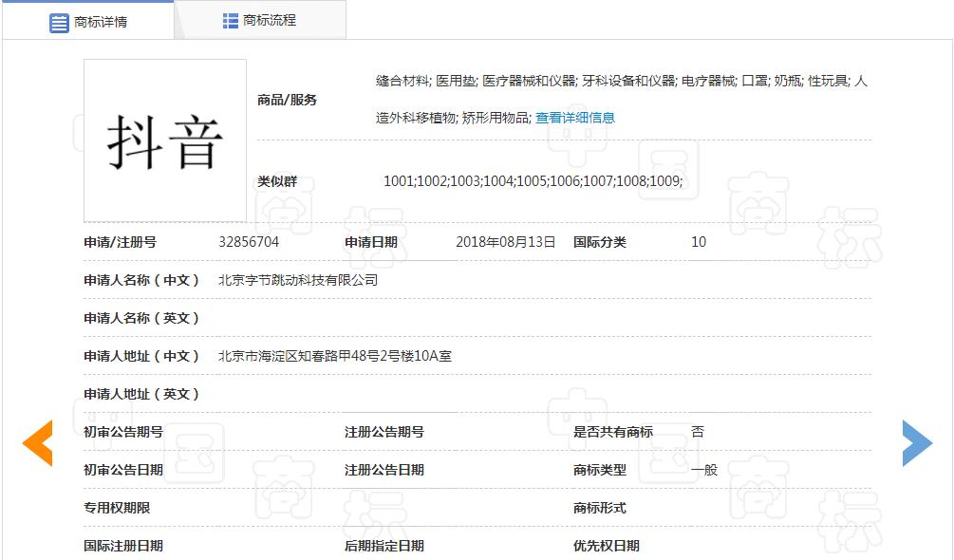The image size is (954, 560).
Task: Switch to the 商标流程 tab
Action: pyautogui.click(x=260, y=20)
